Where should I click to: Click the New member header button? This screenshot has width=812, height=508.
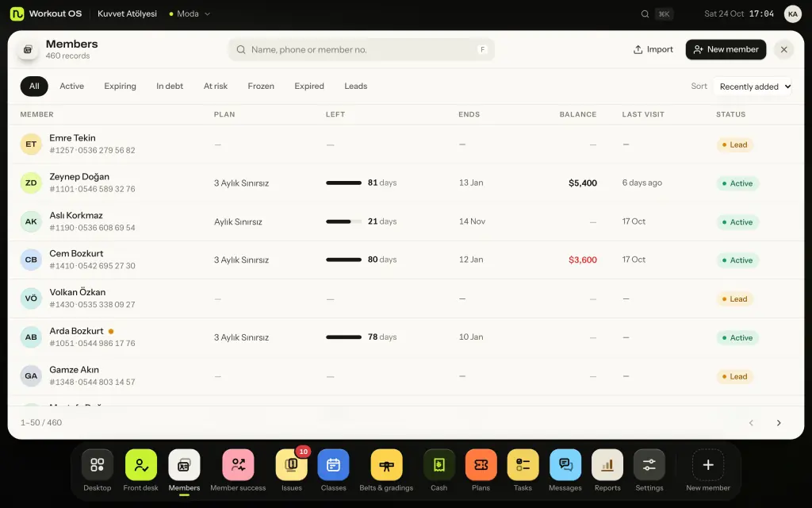(726, 49)
